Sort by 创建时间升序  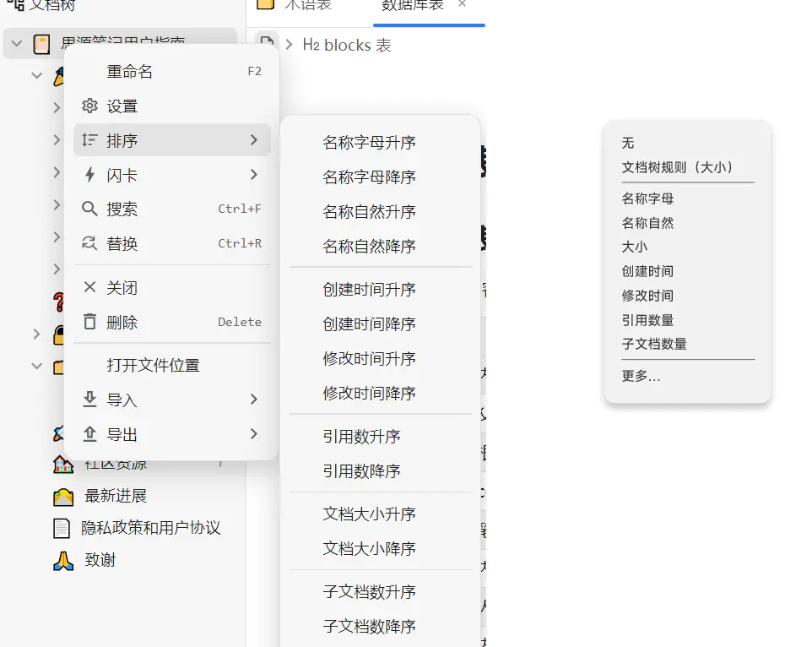click(x=381, y=290)
